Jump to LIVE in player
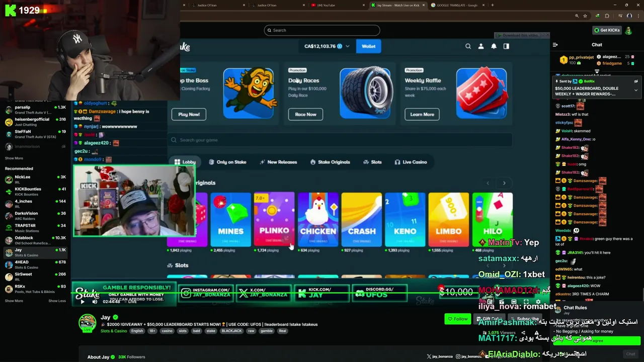This screenshot has width=644, height=362. (132, 302)
